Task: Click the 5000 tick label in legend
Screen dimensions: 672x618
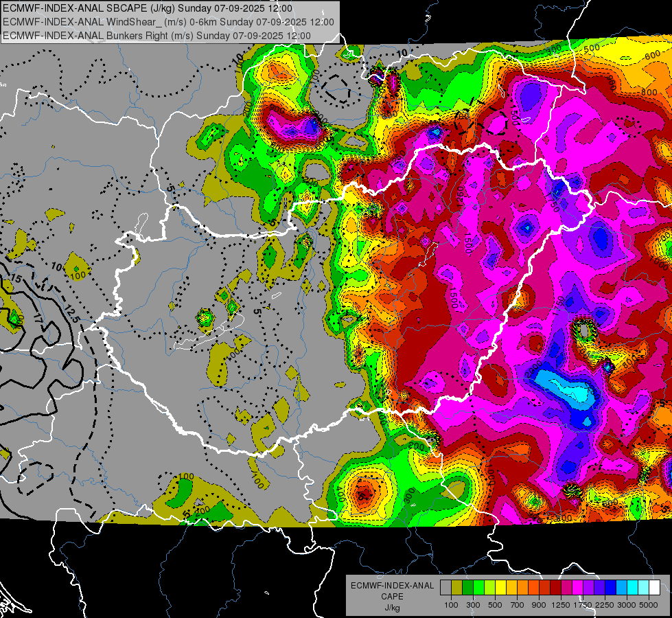Action: point(649,605)
